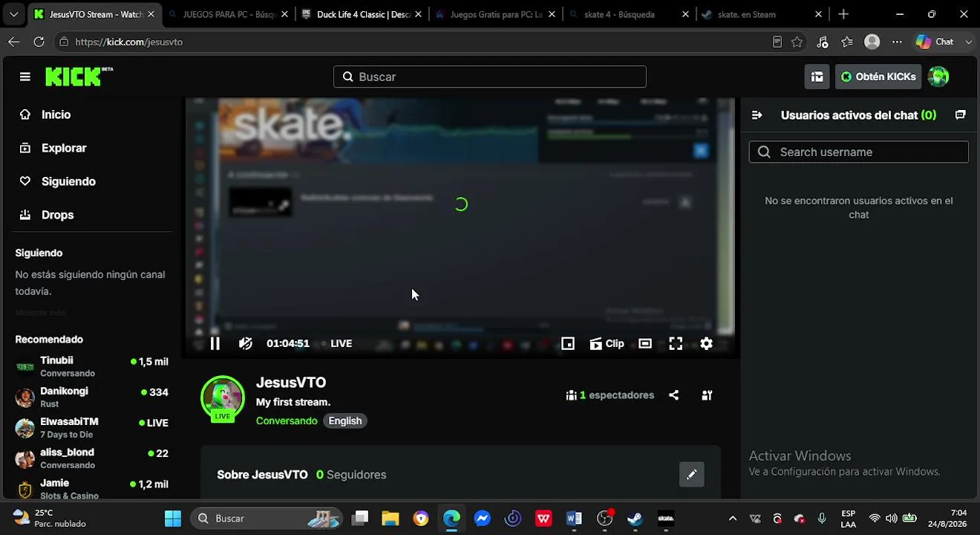The height and width of the screenshot is (535, 980).
Task: Open the browser favorites list
Action: (847, 42)
